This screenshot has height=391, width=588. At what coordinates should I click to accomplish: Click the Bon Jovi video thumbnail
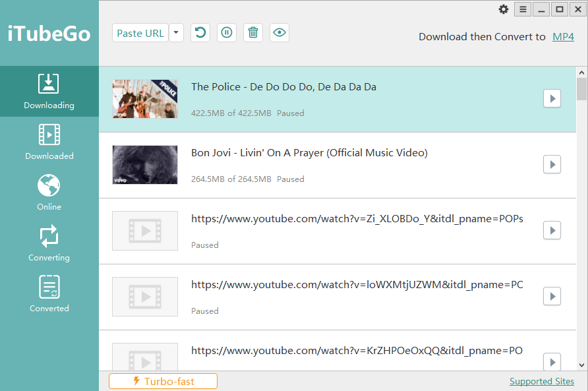pyautogui.click(x=145, y=165)
